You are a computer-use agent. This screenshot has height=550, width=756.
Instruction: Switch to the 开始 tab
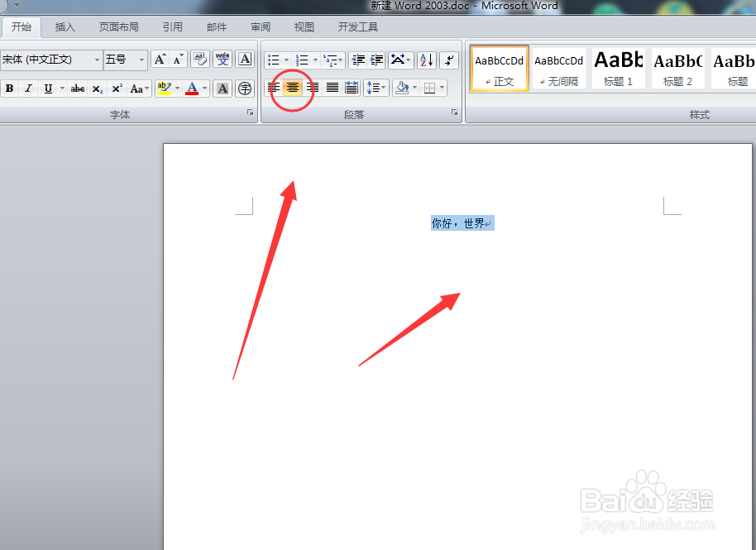[x=22, y=27]
